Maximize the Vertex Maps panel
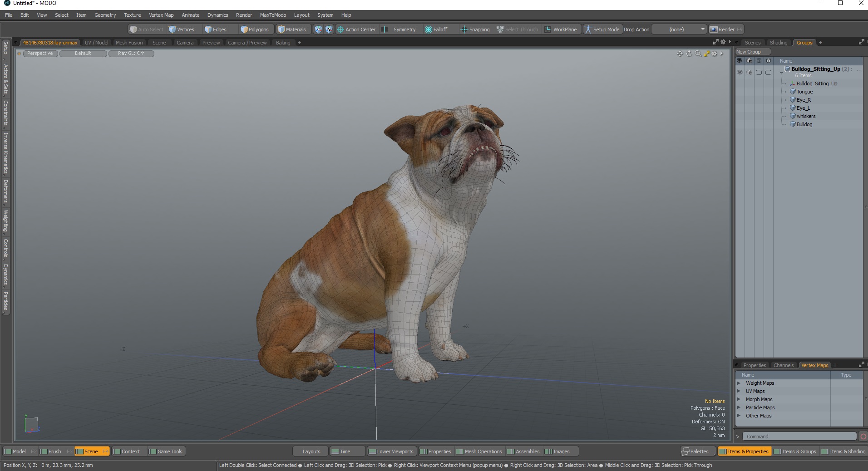Screen dimensions: 868x471 861,365
